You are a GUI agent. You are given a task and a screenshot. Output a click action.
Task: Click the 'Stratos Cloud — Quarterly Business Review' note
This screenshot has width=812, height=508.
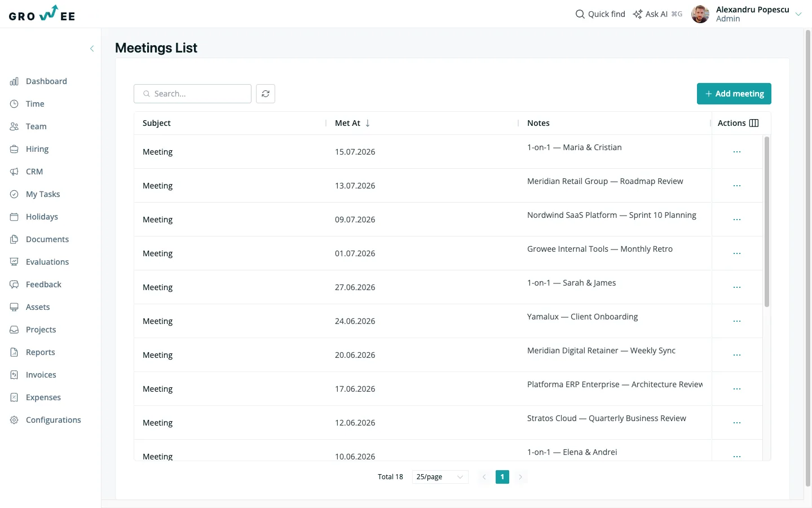pyautogui.click(x=607, y=418)
